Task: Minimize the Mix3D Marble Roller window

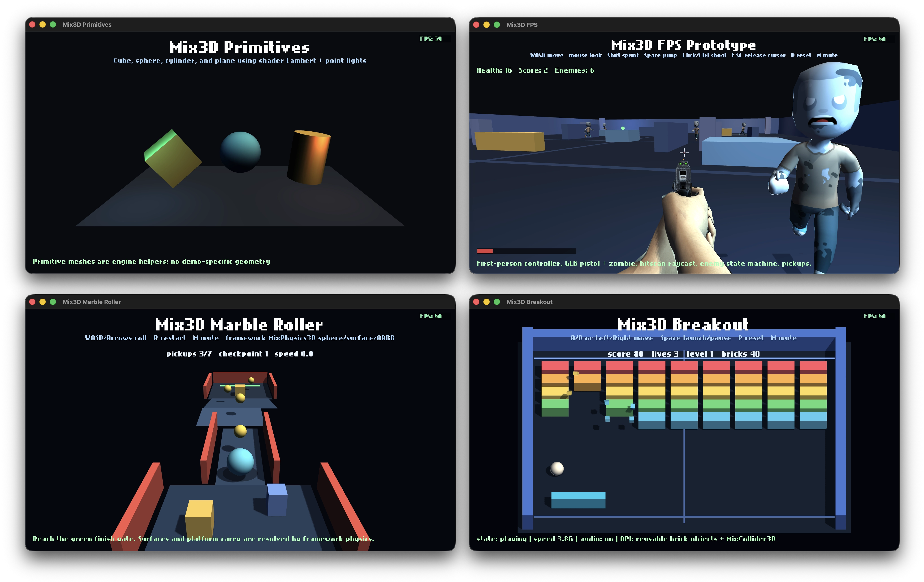Action: [x=43, y=302]
